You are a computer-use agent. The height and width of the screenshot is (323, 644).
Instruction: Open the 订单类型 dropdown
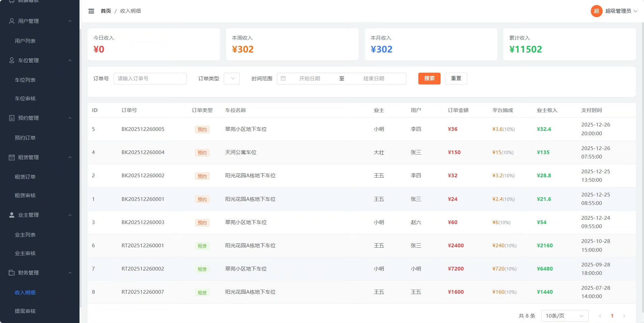pyautogui.click(x=232, y=78)
